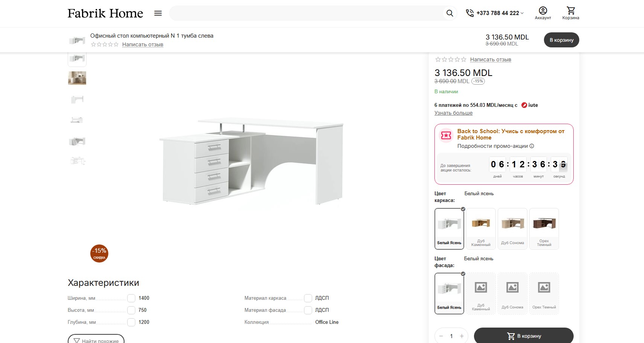The image size is (644, 343).
Task: Open Написать отзыв link in sticky header
Action: tap(143, 44)
